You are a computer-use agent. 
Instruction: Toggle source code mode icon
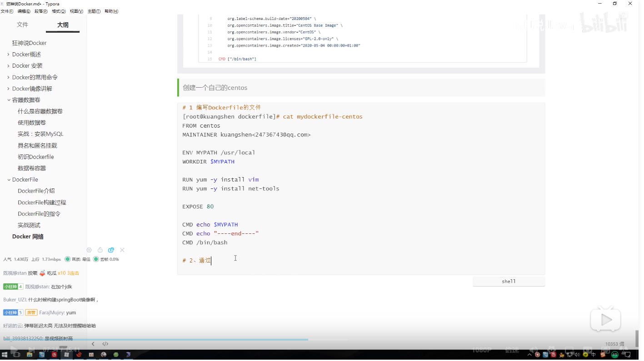pyautogui.click(x=105, y=344)
